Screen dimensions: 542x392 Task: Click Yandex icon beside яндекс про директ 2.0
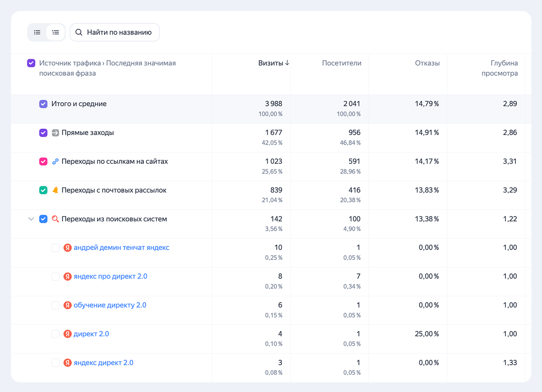point(67,276)
